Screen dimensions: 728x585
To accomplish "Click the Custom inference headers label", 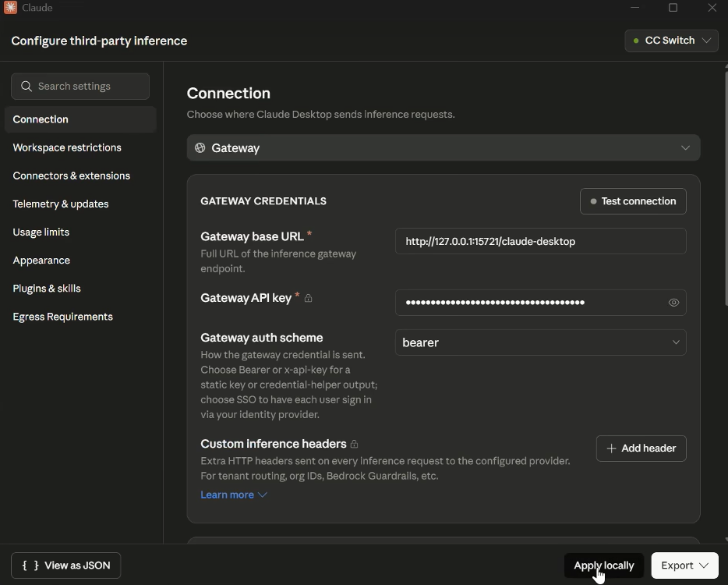I will pyautogui.click(x=274, y=444).
